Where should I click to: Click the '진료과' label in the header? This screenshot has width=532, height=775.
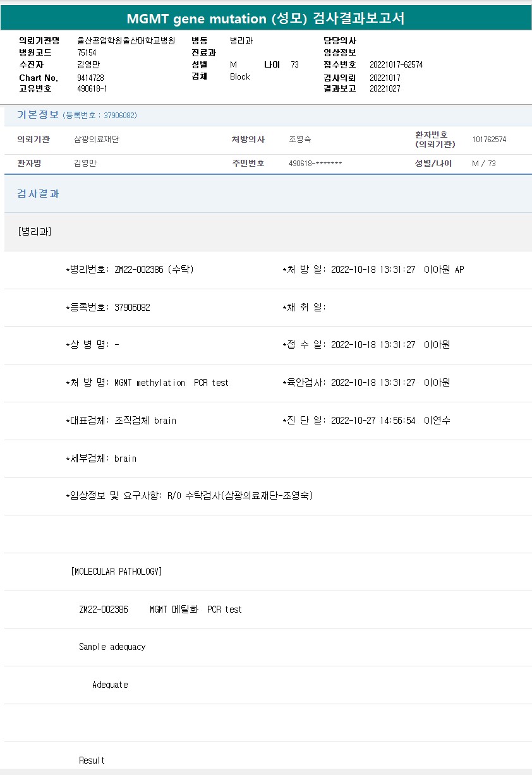(x=203, y=53)
